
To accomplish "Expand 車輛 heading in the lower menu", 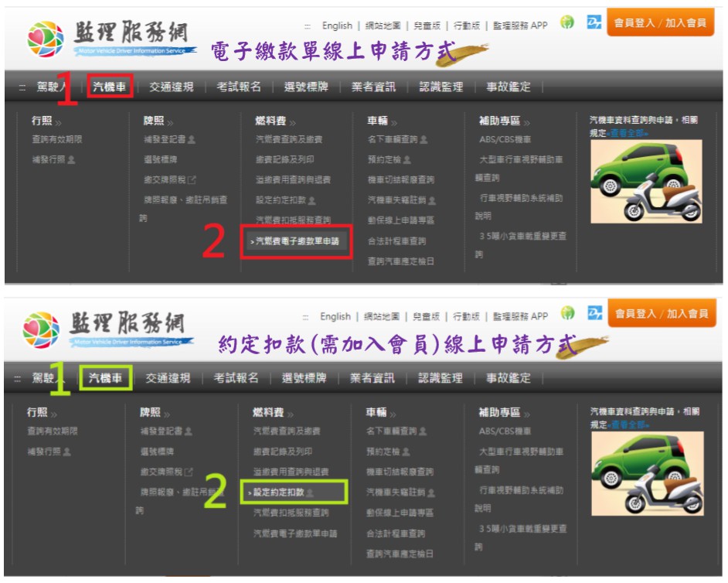I will pos(381,413).
